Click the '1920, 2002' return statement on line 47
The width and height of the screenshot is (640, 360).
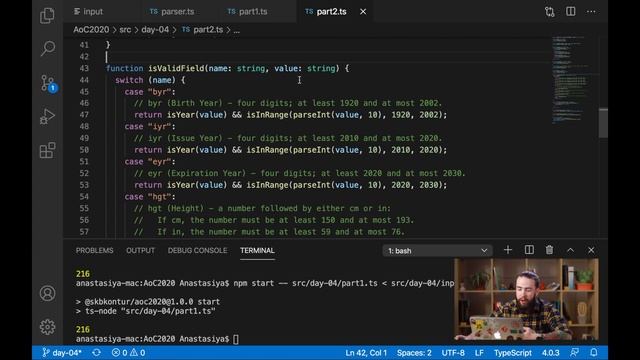[291, 115]
